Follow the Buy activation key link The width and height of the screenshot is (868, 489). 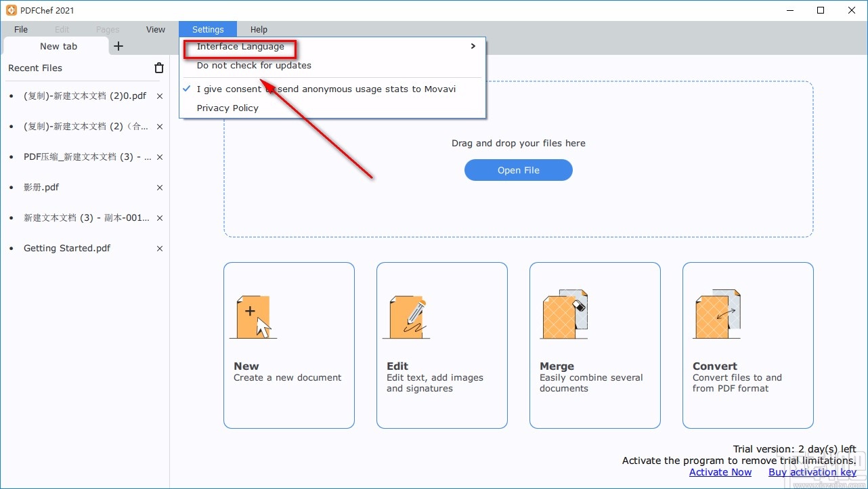point(812,472)
